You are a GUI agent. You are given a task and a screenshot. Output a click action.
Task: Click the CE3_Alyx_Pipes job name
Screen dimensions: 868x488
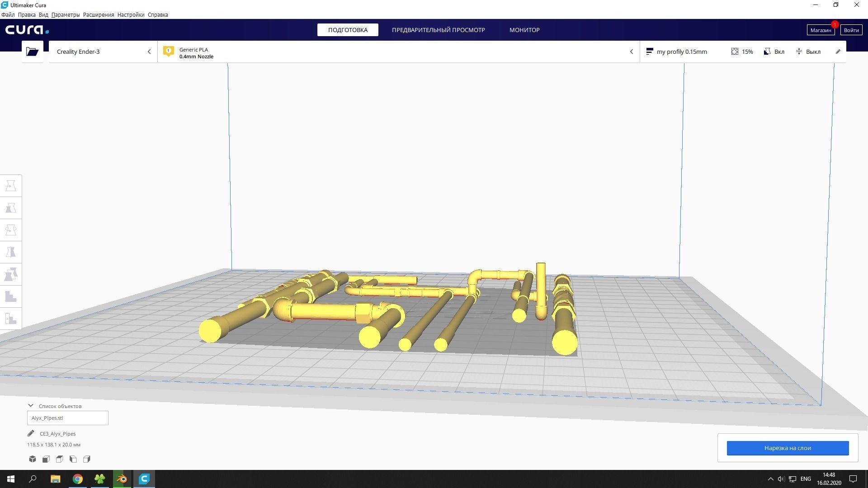point(57,433)
